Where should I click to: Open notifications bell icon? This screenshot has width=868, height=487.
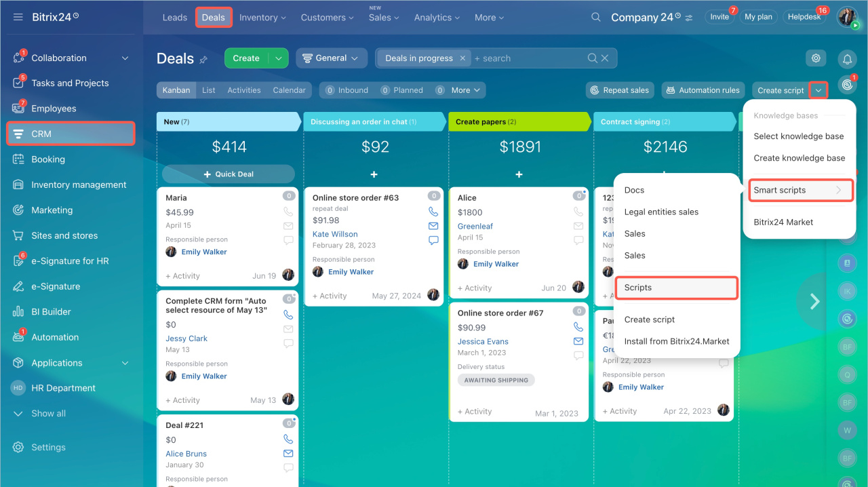847,59
